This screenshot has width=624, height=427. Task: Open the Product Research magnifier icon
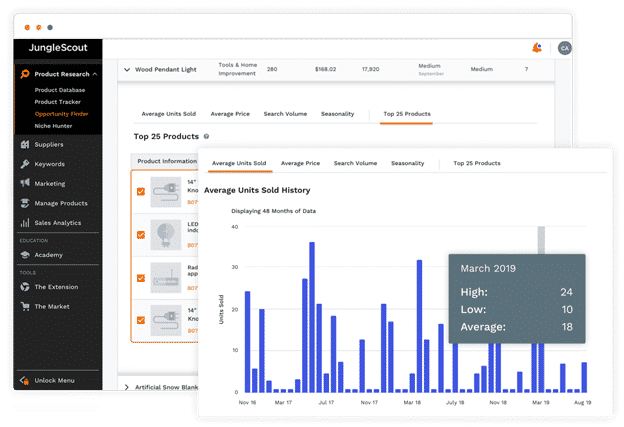pos(25,74)
